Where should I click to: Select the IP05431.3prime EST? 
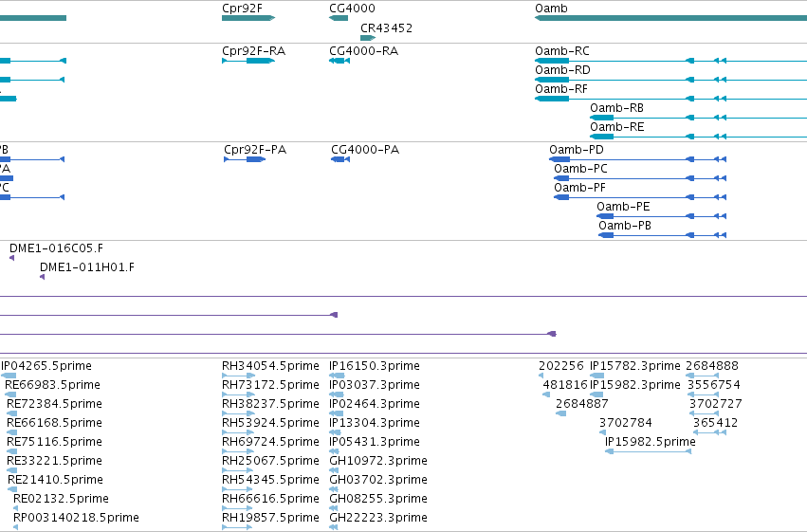pyautogui.click(x=334, y=451)
